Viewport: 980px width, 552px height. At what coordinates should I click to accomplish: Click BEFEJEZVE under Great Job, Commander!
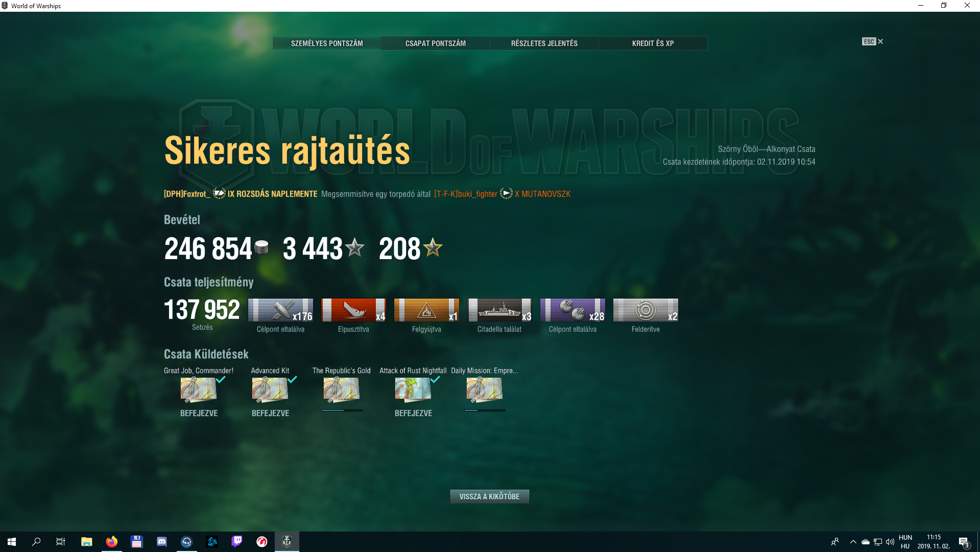199,413
